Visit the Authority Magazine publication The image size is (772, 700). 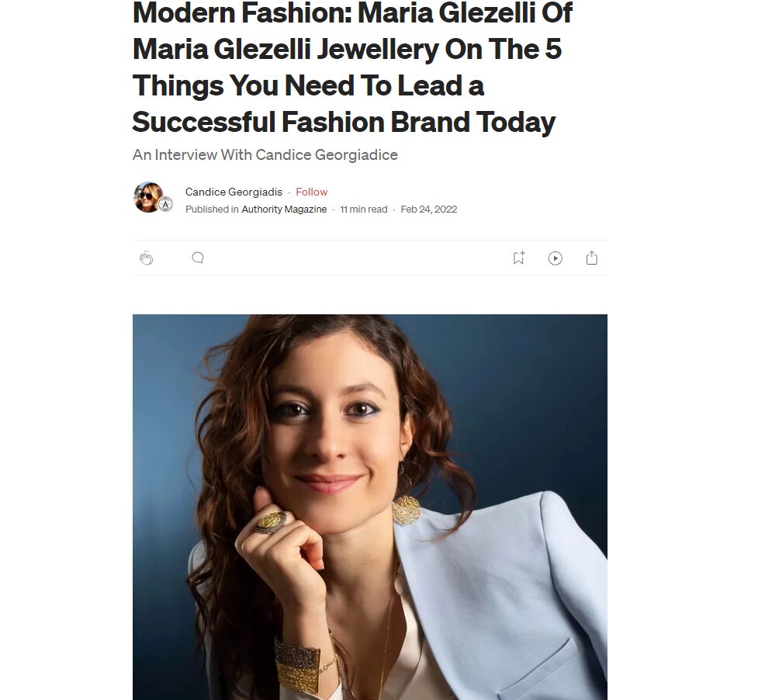click(285, 209)
